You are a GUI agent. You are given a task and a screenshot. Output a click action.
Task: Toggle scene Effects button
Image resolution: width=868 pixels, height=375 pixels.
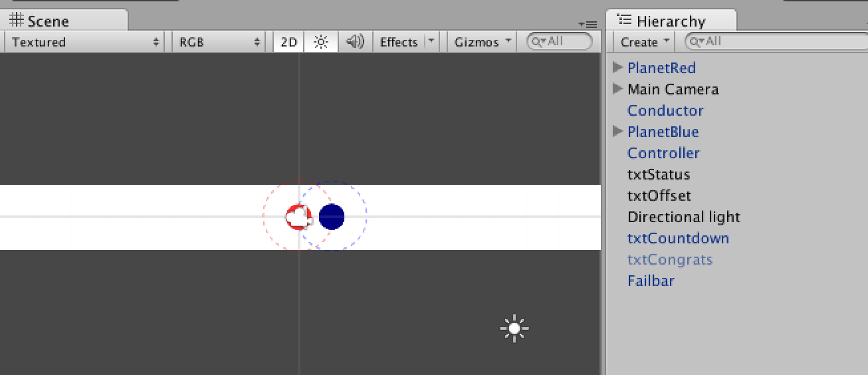click(x=399, y=42)
